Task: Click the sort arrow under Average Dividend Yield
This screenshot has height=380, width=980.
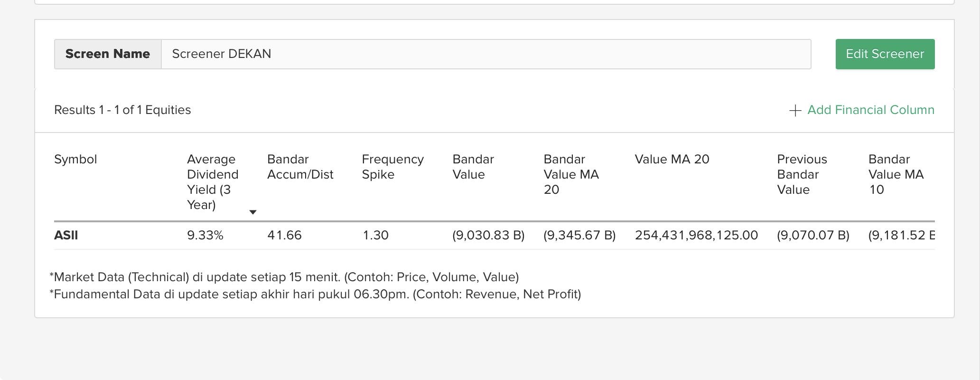Action: tap(253, 212)
